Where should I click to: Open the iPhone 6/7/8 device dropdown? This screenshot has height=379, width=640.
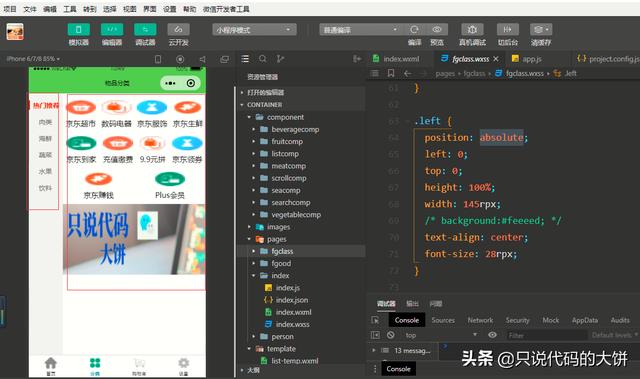(x=33, y=59)
